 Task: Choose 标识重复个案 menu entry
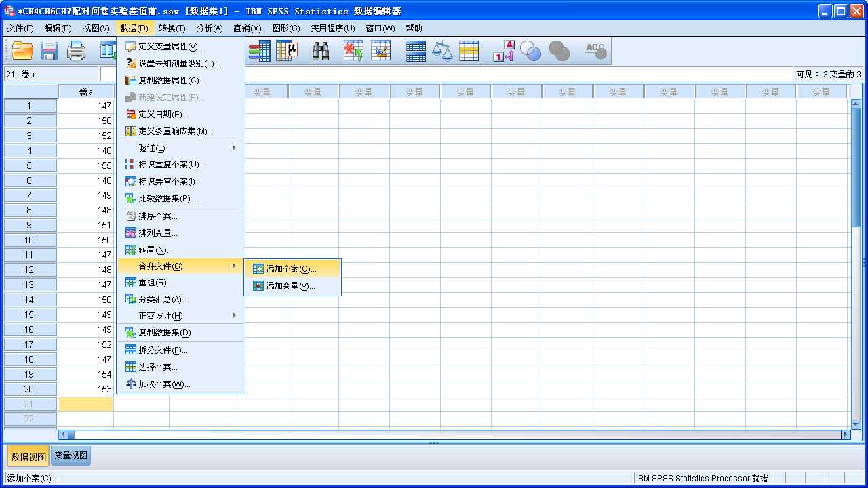coord(180,165)
